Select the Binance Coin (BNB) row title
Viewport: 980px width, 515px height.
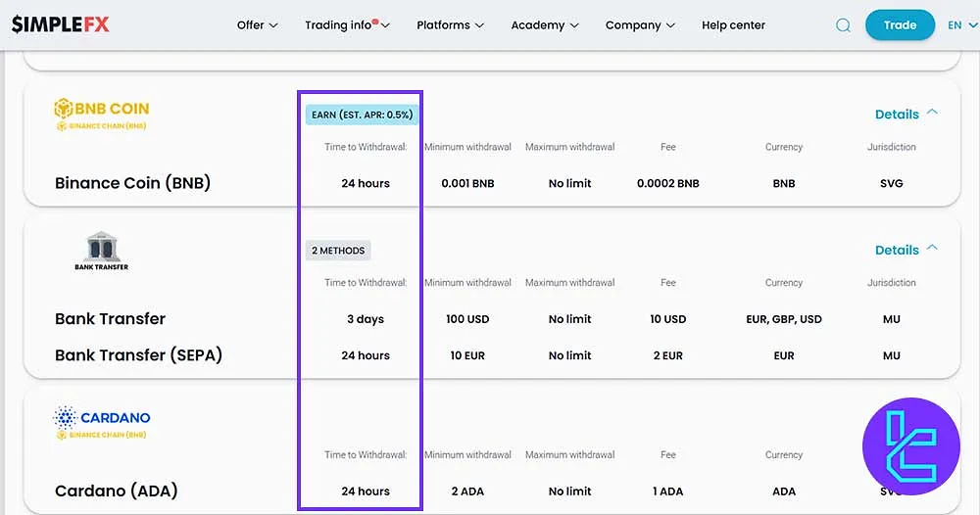click(x=132, y=183)
